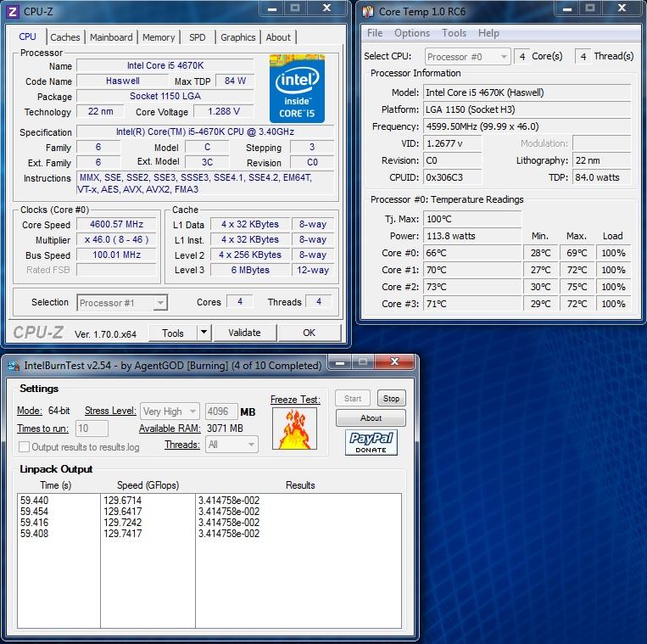Switch to the About tab in CPU-Z
This screenshot has height=644, width=647.
click(278, 37)
